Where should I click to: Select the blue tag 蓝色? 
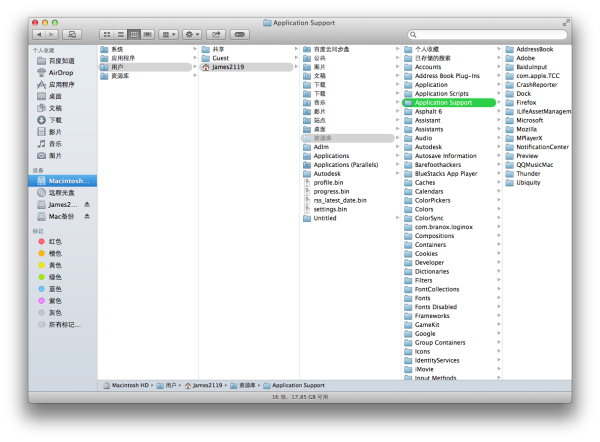(x=55, y=289)
